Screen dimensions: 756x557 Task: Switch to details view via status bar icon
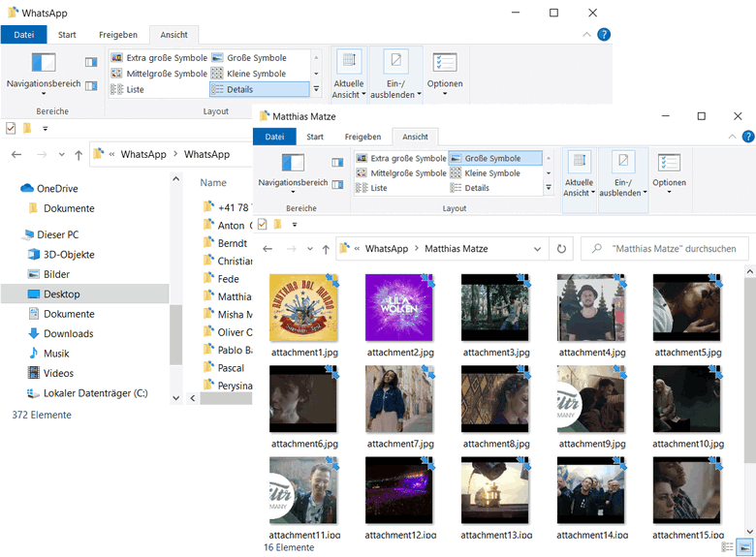click(x=727, y=547)
